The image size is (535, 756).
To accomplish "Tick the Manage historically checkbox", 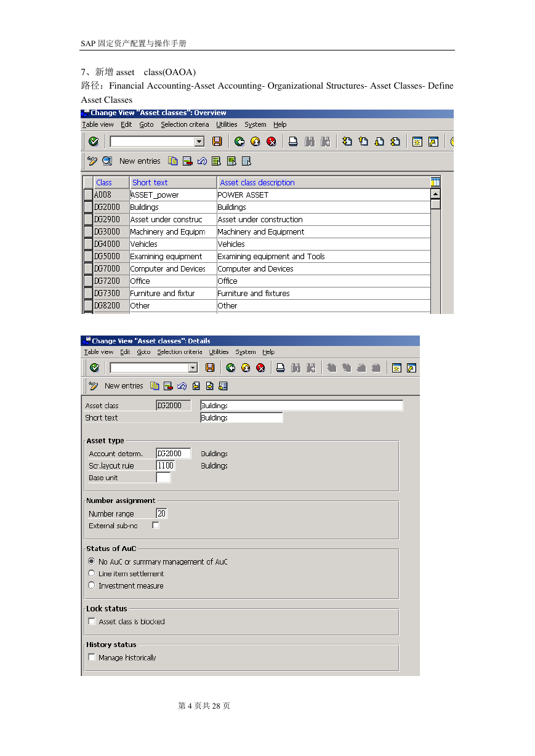I will [x=92, y=657].
